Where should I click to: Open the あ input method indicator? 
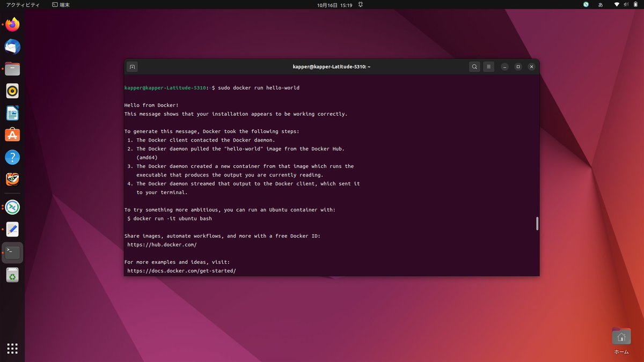point(601,4)
